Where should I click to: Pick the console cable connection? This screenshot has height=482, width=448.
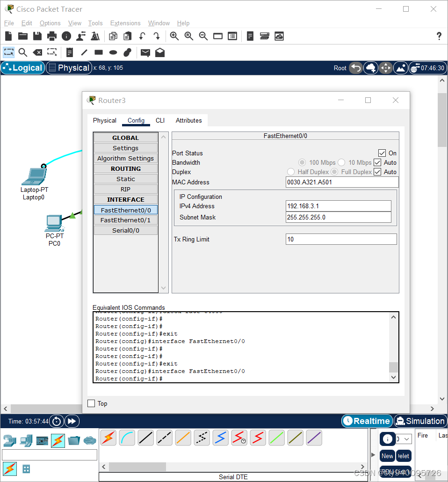127,438
